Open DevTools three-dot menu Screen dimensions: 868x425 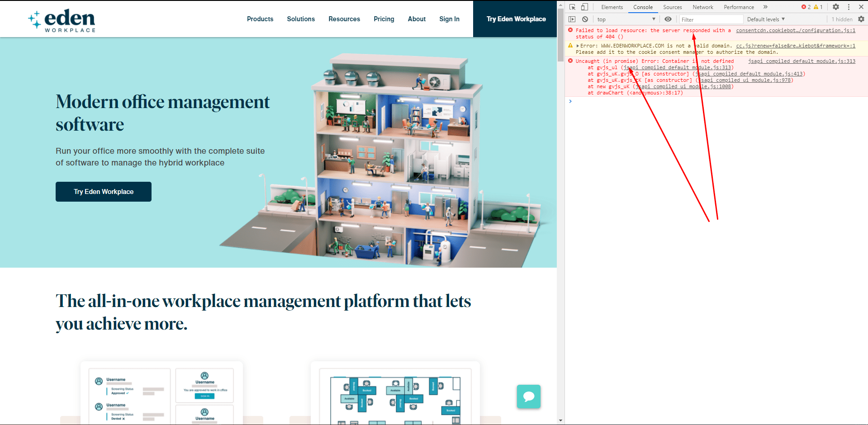[x=849, y=7]
